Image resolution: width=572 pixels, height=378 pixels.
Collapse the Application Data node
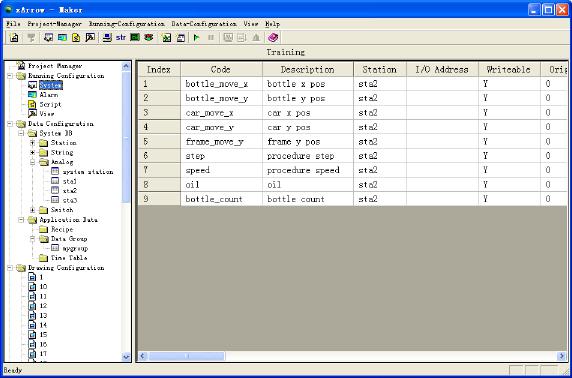point(21,220)
